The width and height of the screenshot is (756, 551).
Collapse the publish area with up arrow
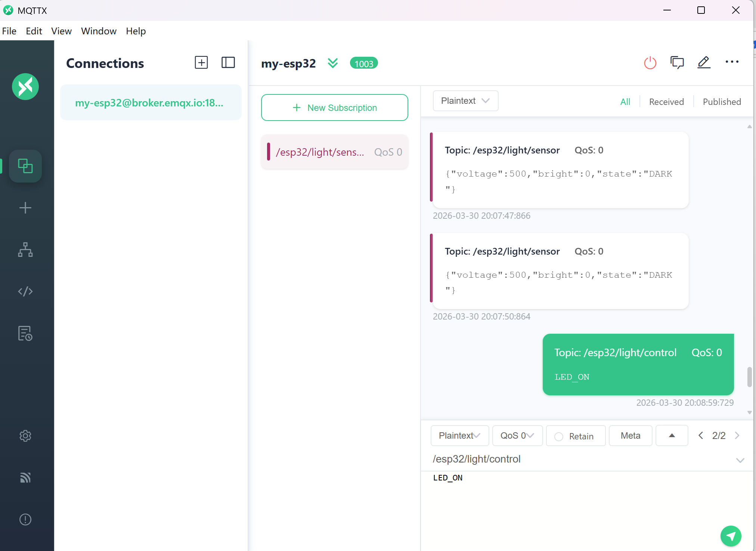pos(672,436)
